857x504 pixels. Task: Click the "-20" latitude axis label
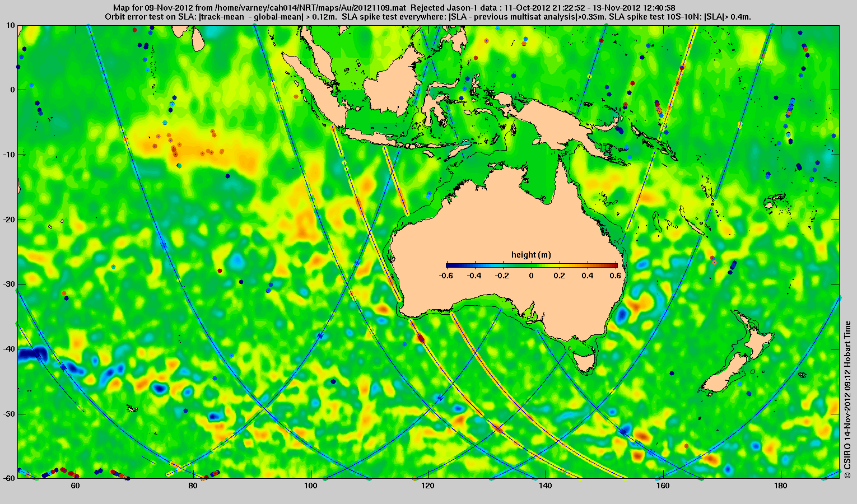[x=8, y=220]
